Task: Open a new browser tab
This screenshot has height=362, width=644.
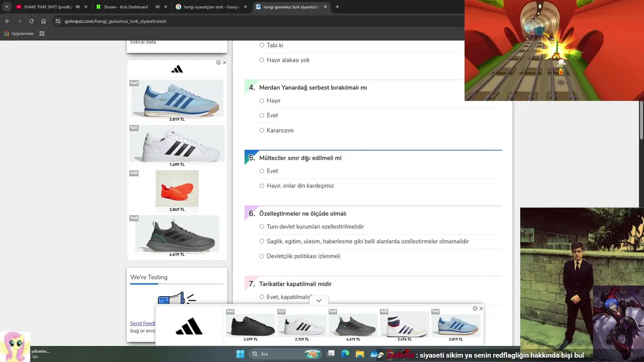Action: [337, 7]
